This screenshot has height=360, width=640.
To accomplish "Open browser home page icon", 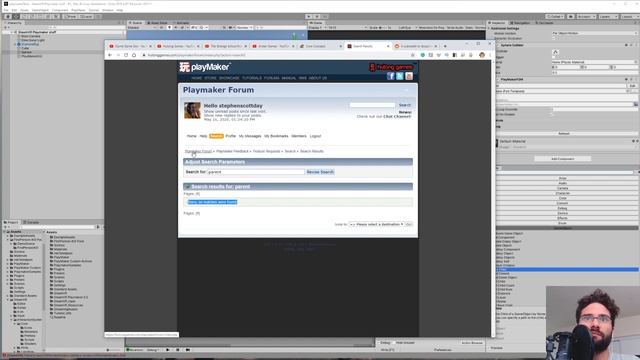I will tap(133, 55).
